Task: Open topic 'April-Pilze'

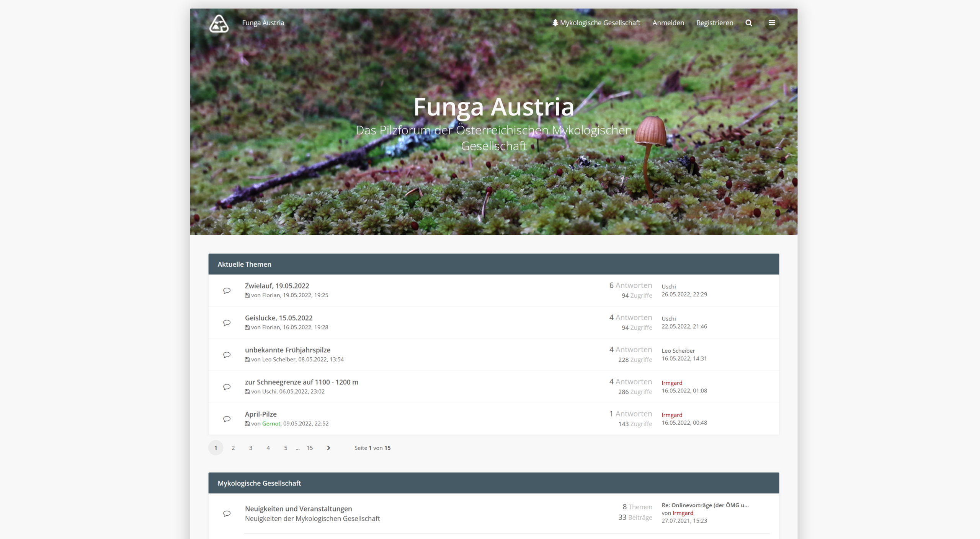Action: tap(261, 414)
